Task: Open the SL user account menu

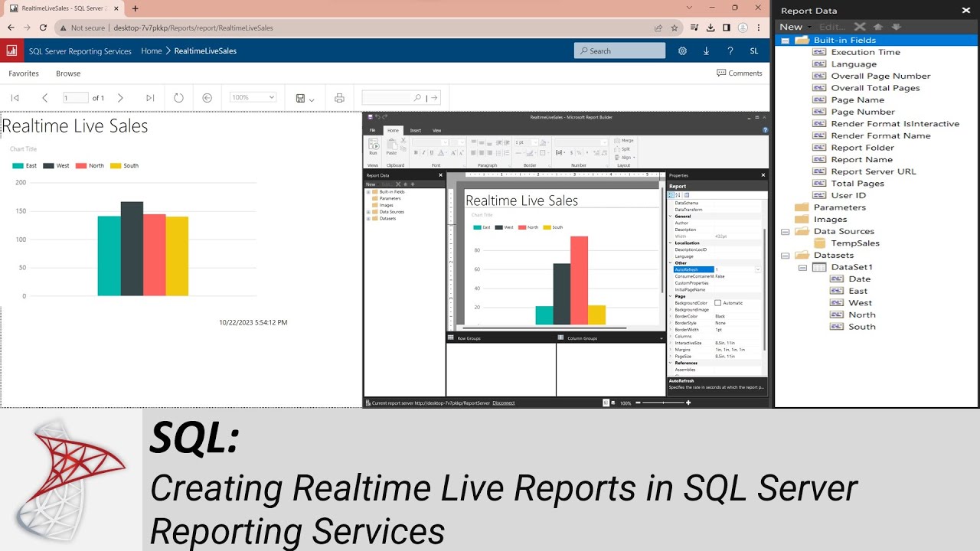Action: point(754,51)
